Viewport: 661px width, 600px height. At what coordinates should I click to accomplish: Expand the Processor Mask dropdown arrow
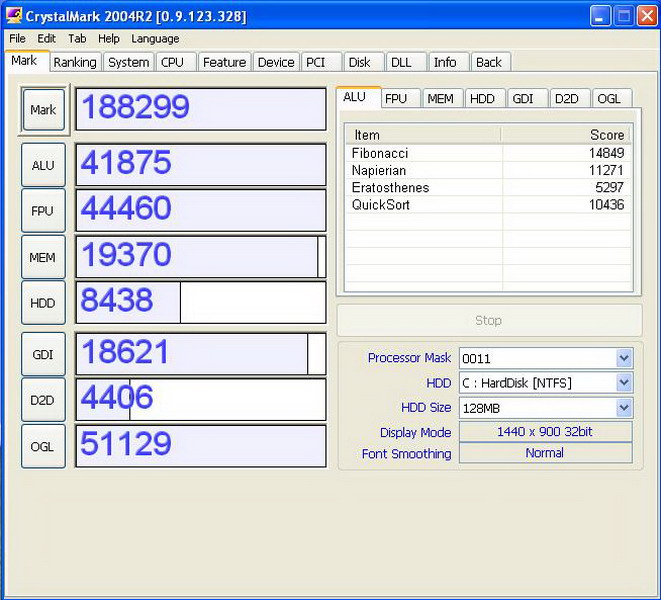click(624, 358)
